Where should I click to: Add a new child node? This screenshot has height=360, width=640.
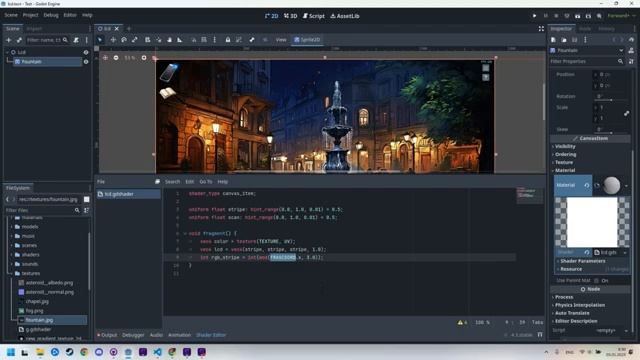coord(8,40)
